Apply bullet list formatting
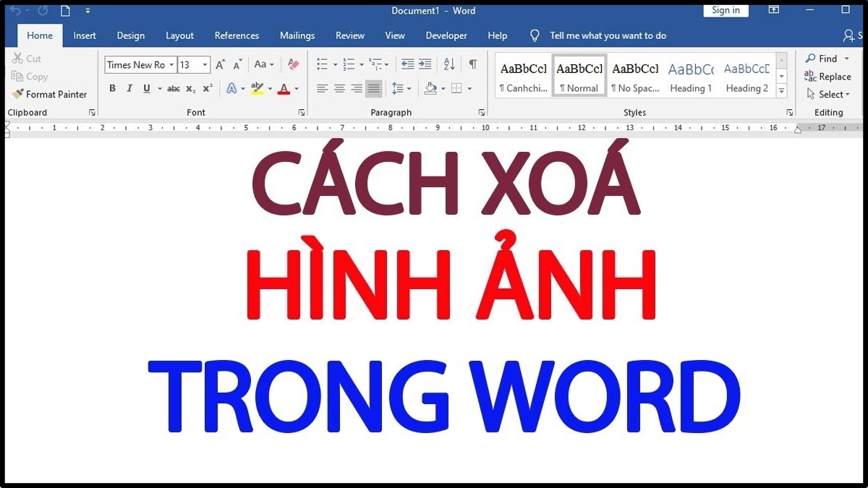868x488 pixels. click(323, 65)
